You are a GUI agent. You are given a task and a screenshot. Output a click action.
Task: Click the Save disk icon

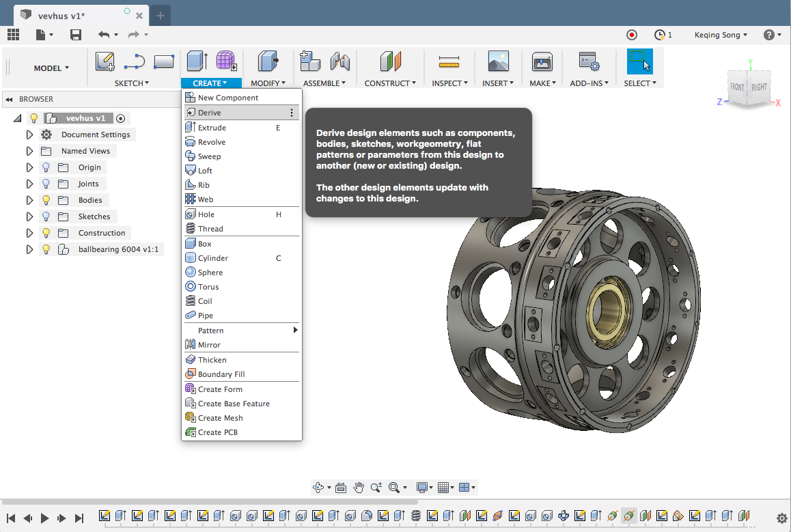(76, 35)
